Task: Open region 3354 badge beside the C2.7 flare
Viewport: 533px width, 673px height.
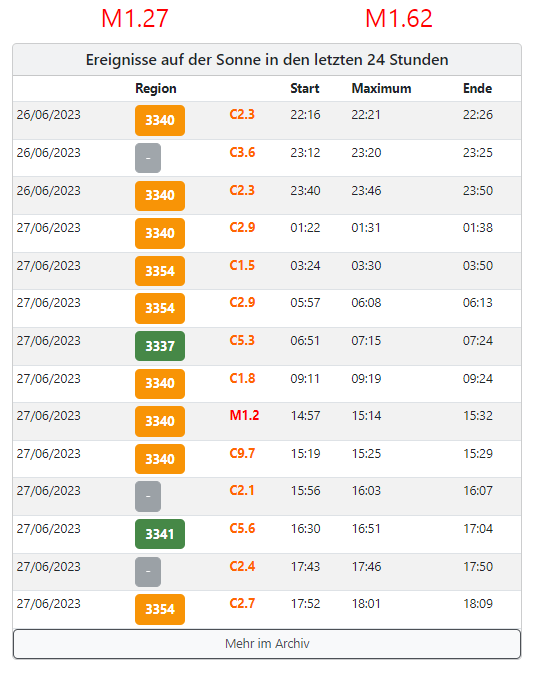Action: pos(160,609)
